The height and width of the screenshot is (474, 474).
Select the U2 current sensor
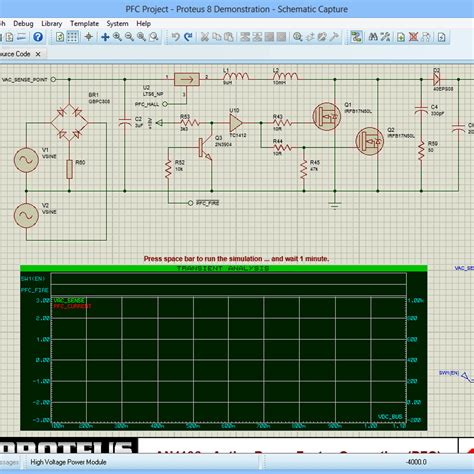point(187,80)
